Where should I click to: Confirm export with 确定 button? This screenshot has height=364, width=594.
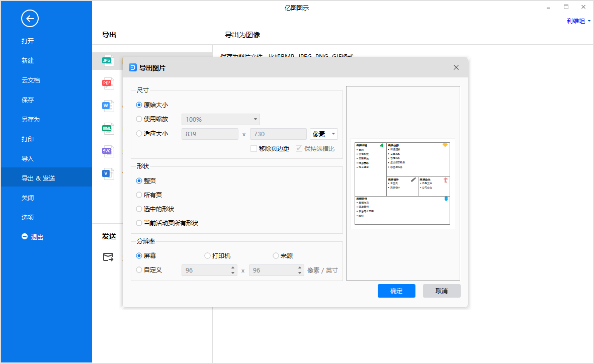point(396,291)
